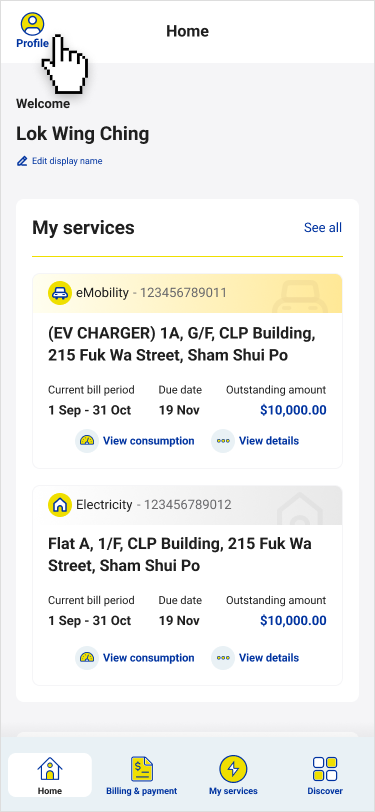The height and width of the screenshot is (812, 375).
Task: Click the See all link
Action: coord(323,228)
